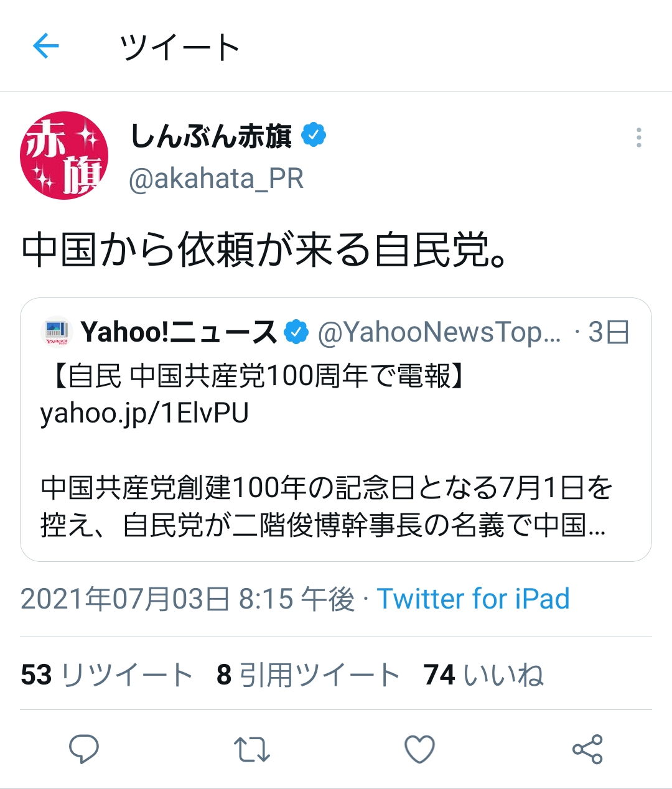Open the しんぶん赤旗 profile avatar
672x789 pixels.
64,156
